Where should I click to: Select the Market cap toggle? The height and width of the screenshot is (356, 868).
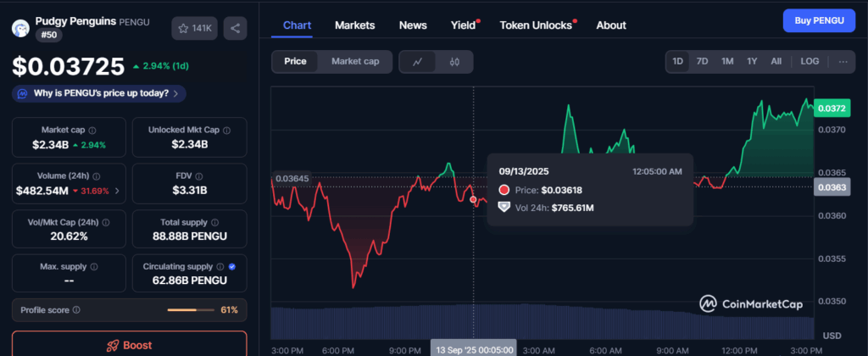click(355, 62)
